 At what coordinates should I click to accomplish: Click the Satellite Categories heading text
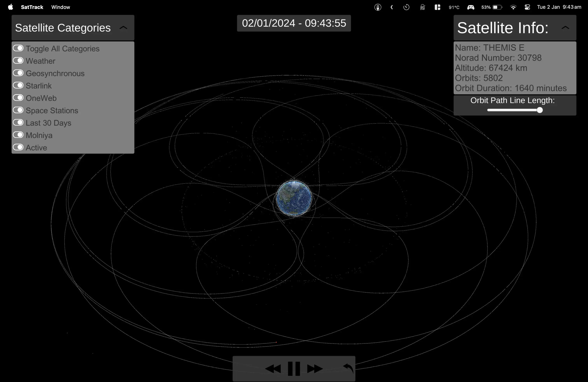(x=63, y=28)
